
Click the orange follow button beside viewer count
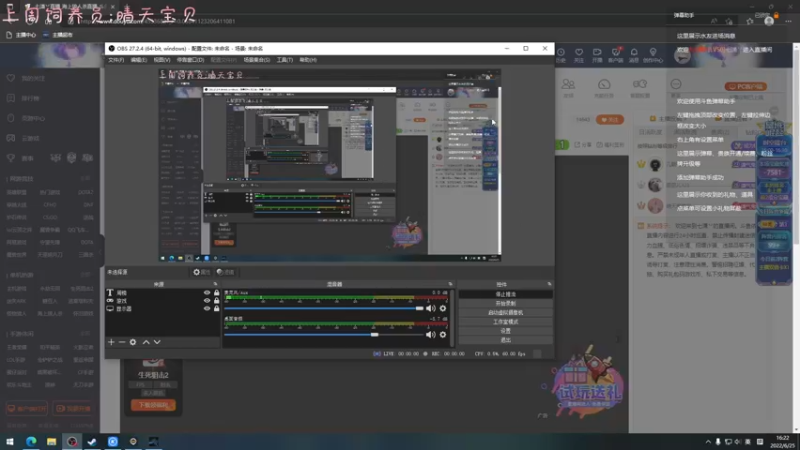(610, 120)
